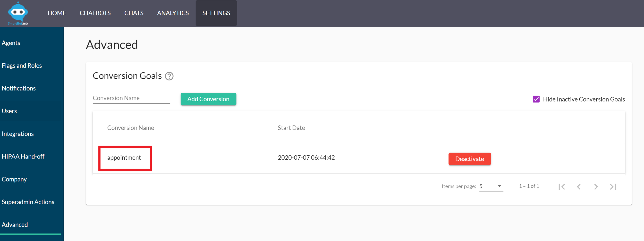This screenshot has height=241, width=644.
Task: Open Users in the sidebar
Action: [9, 111]
